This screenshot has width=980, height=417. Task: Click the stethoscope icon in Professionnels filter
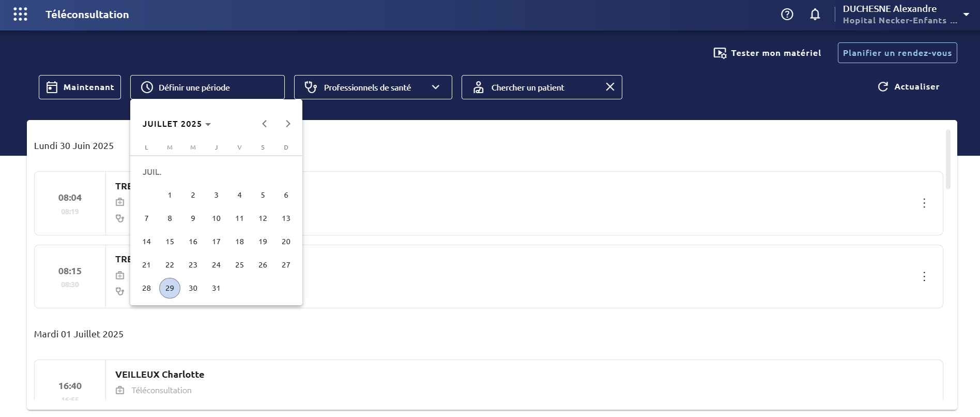(x=311, y=87)
